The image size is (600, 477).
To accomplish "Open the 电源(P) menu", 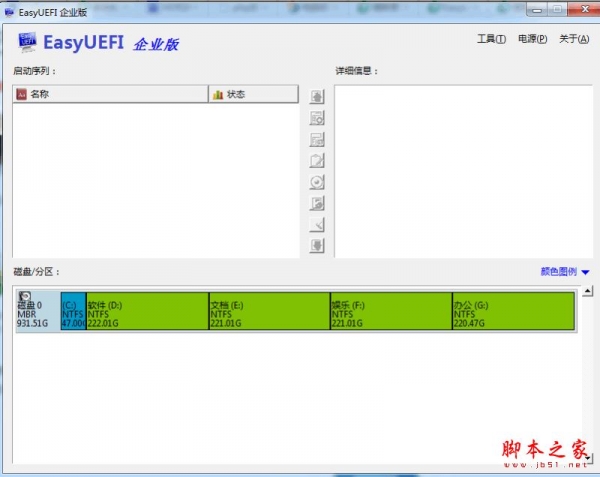I will click(x=532, y=39).
